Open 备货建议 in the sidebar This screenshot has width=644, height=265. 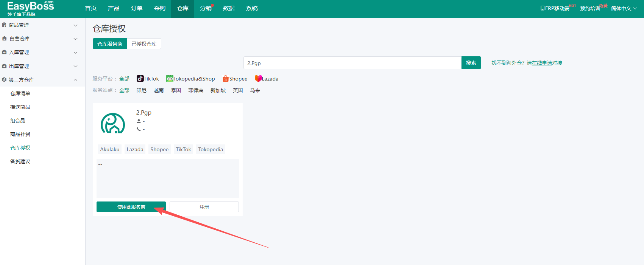pyautogui.click(x=20, y=161)
